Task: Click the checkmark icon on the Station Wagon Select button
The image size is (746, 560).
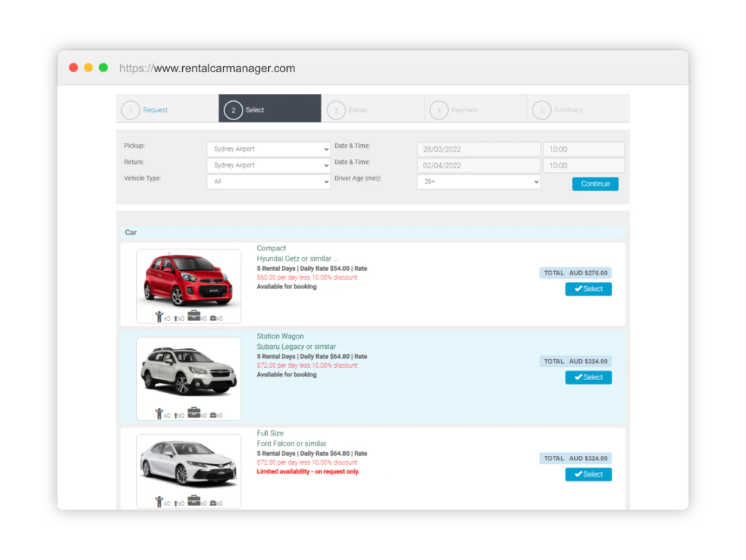Action: coord(578,377)
